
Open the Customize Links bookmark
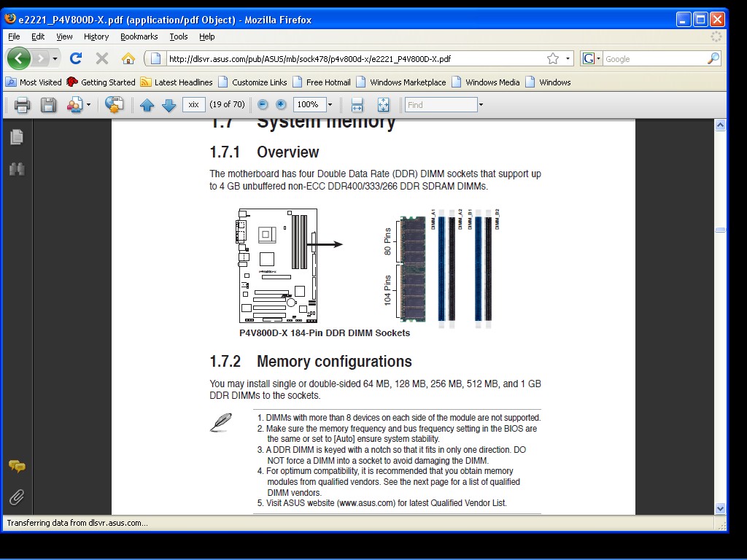[x=252, y=82]
